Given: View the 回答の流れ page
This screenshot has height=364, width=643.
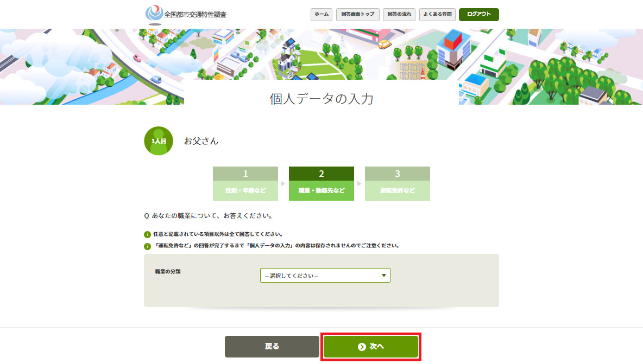Looking at the screenshot, I should (x=399, y=15).
